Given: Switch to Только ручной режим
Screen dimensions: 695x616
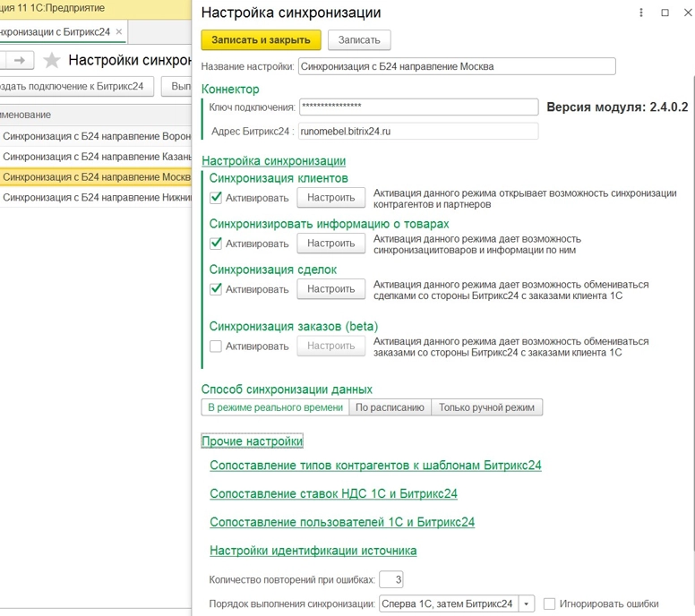Looking at the screenshot, I should coord(486,407).
